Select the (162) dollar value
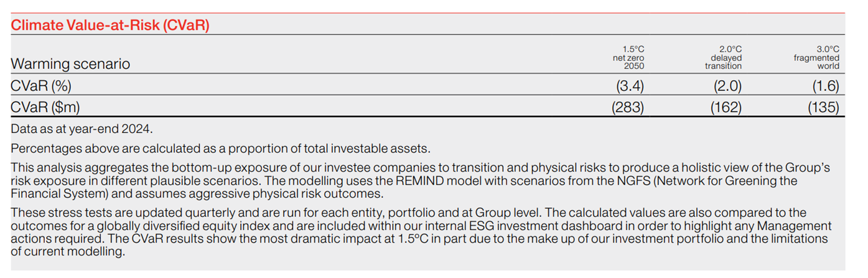The height and width of the screenshot is (278, 868). pyautogui.click(x=726, y=107)
